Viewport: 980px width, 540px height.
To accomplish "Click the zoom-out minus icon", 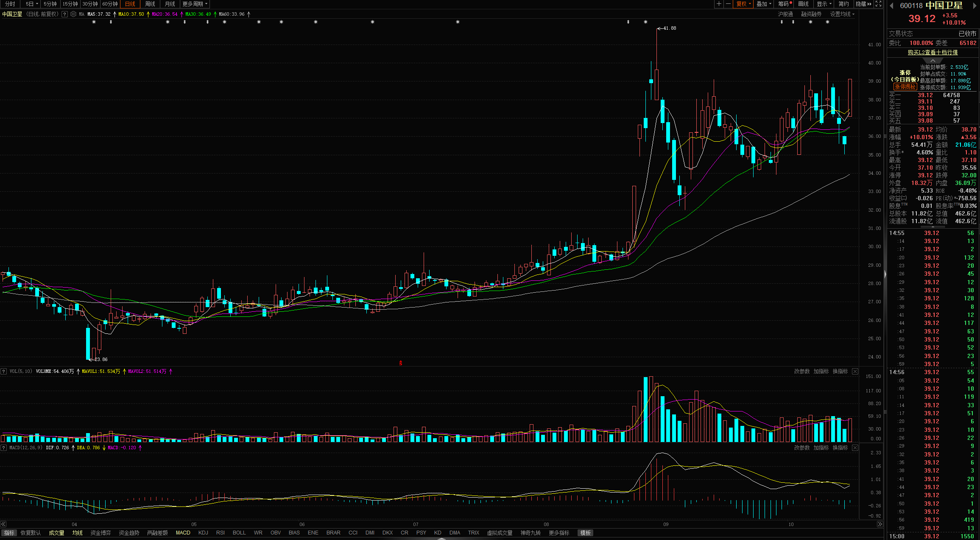I will pos(728,4).
